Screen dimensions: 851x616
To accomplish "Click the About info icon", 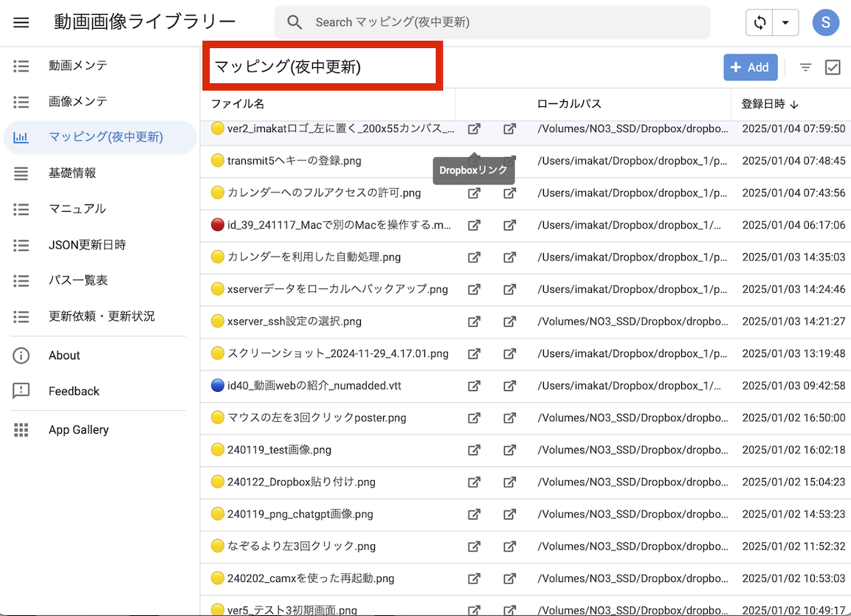I will pos(21,356).
